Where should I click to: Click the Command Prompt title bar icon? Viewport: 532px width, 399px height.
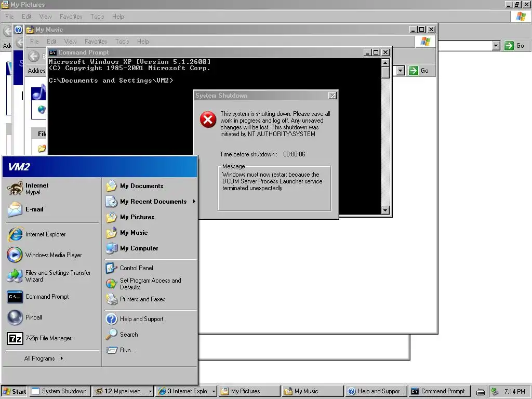[52, 52]
